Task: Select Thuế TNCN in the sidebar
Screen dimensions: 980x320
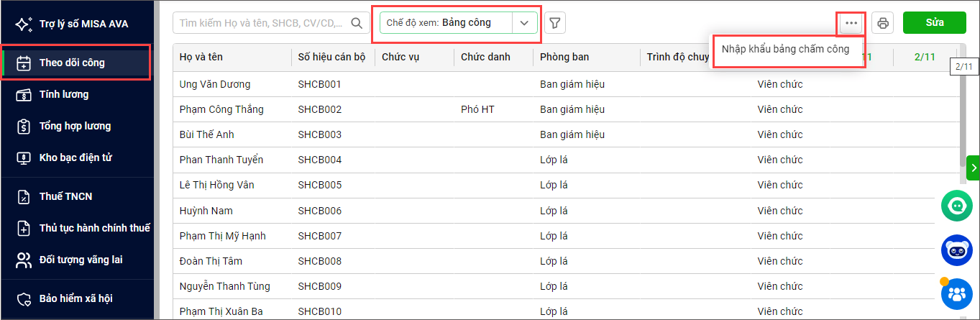Action: [65, 196]
